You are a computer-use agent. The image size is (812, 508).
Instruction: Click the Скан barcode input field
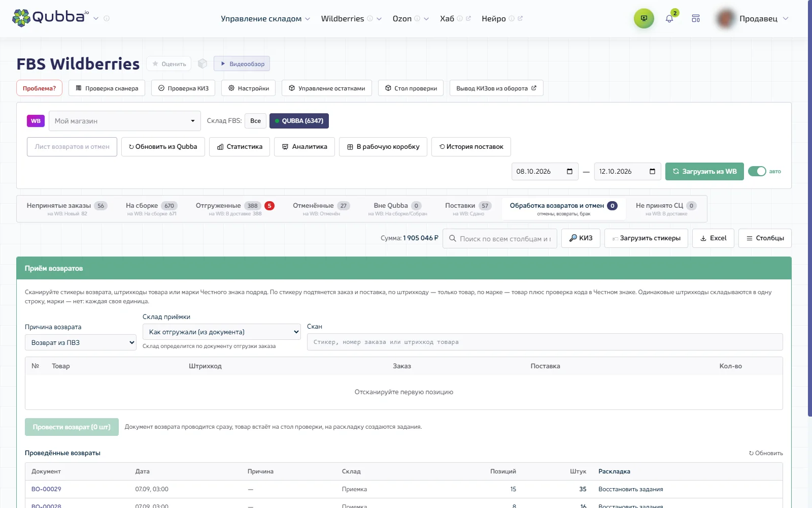click(545, 342)
